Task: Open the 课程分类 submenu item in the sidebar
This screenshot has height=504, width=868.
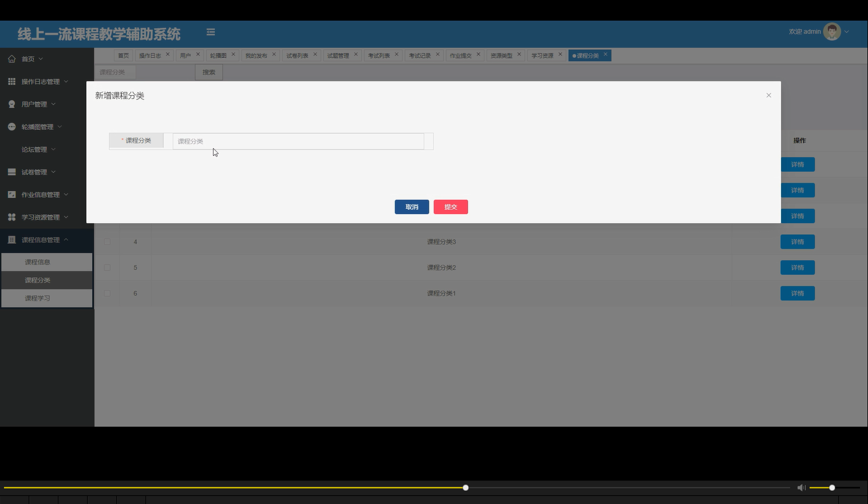Action: [47, 280]
